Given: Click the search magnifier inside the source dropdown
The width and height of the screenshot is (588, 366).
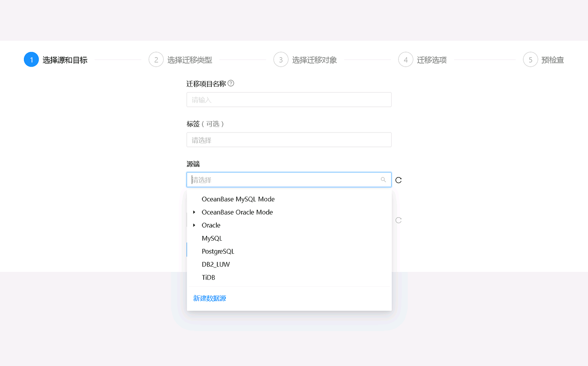Looking at the screenshot, I should point(383,180).
